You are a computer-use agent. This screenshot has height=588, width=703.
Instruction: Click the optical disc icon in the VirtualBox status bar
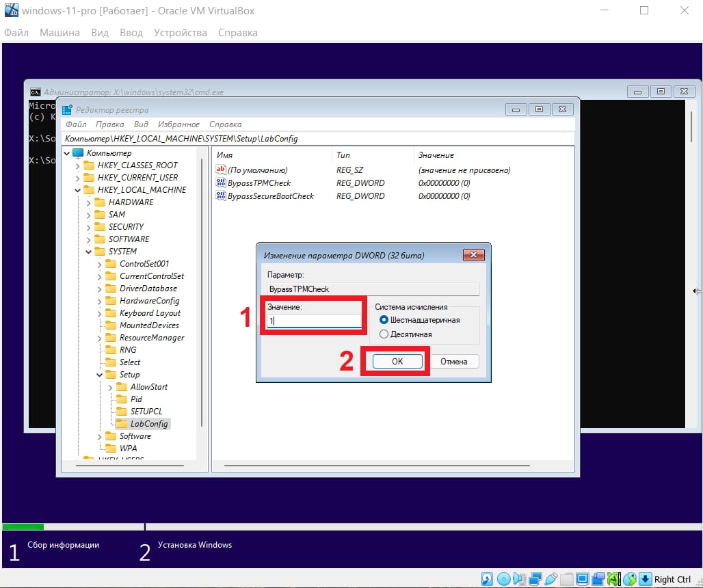tap(503, 579)
